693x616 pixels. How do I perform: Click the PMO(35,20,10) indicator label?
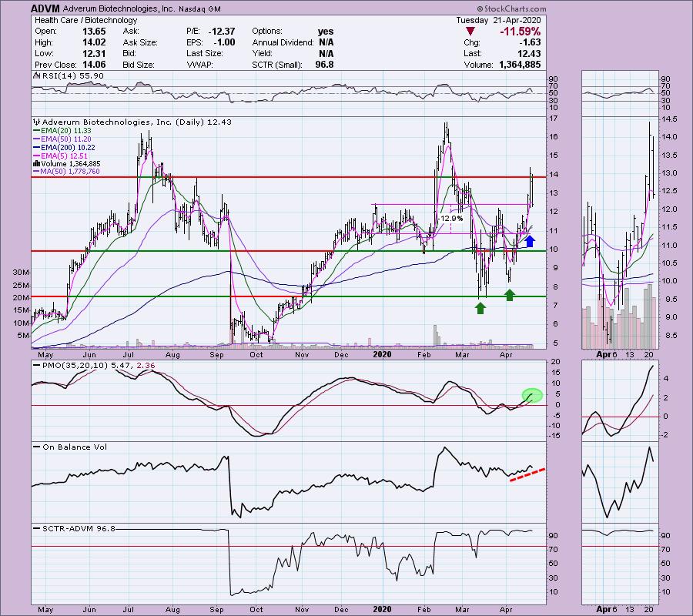click(x=94, y=366)
